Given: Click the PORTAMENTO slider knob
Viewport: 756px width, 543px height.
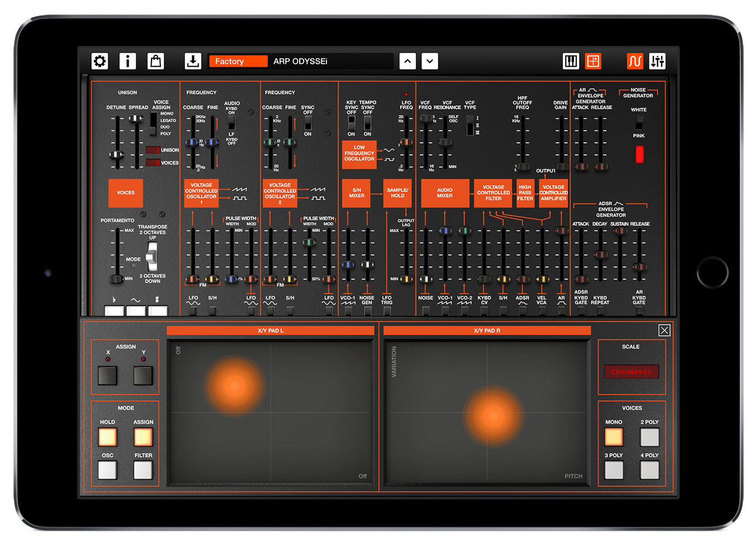Looking at the screenshot, I should [x=117, y=279].
